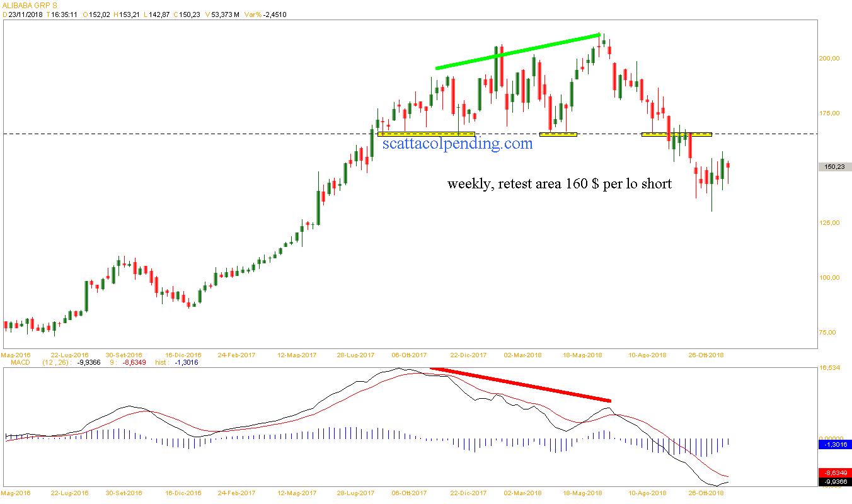Click the current price label 150,23

(x=834, y=167)
